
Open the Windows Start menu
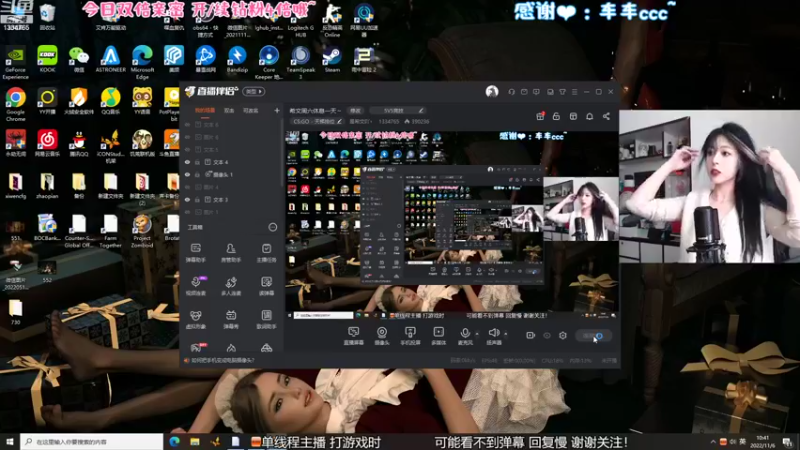(10, 441)
